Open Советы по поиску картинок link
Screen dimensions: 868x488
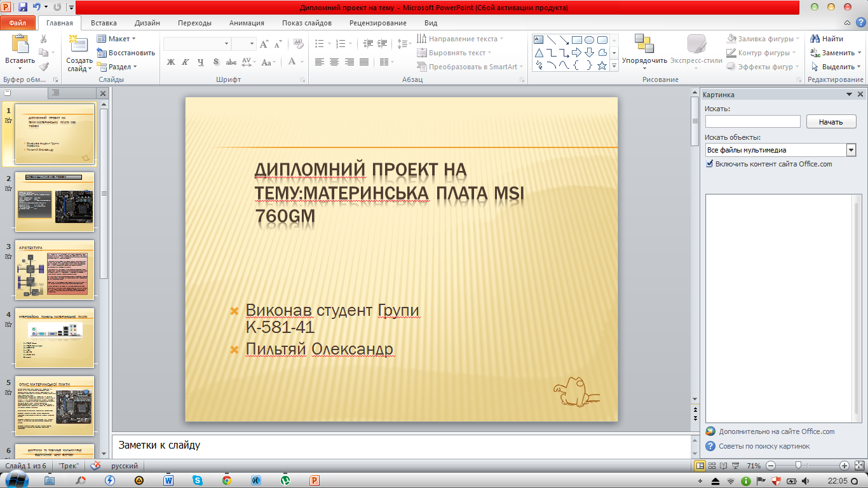[764, 446]
